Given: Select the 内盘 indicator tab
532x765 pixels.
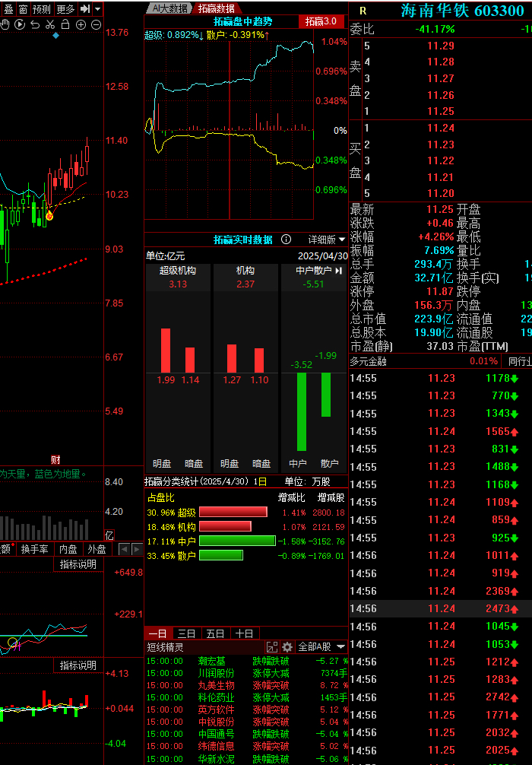Looking at the screenshot, I should (68, 549).
